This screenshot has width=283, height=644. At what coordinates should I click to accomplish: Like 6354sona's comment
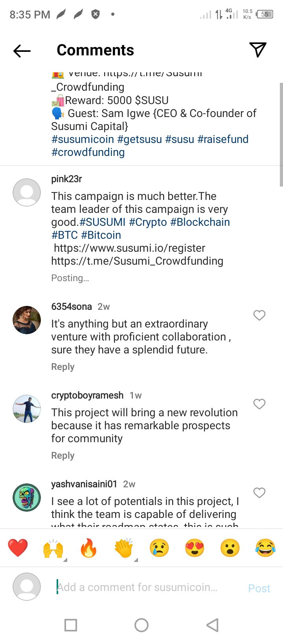click(259, 315)
